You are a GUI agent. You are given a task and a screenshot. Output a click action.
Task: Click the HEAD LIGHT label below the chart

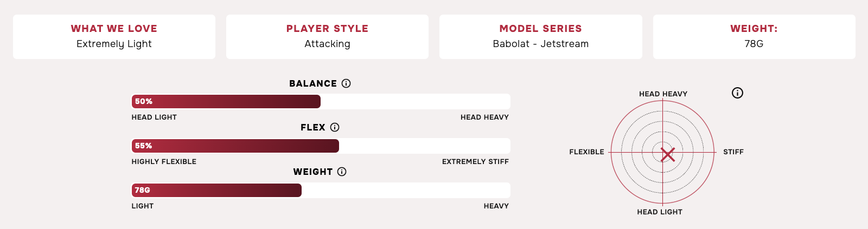[x=660, y=212]
